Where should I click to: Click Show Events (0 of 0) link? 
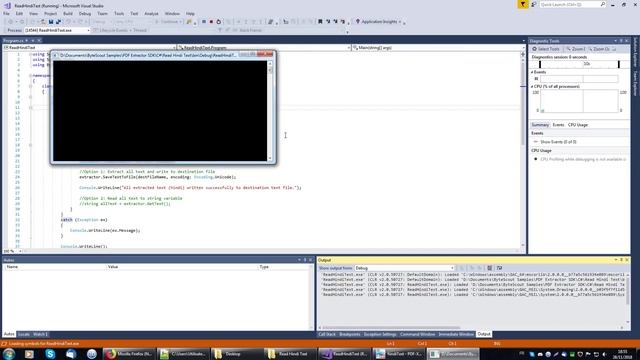click(558, 142)
